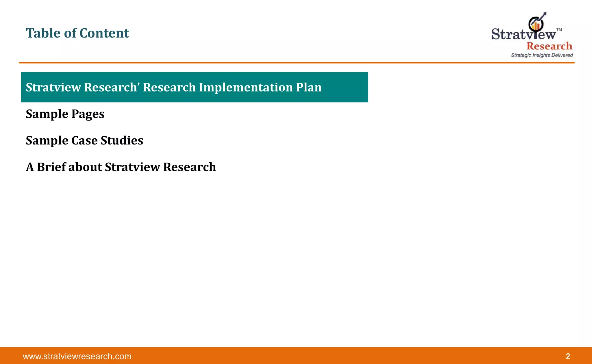This screenshot has width=592, height=364.
Task: Click the red Research word in logo
Action: (549, 46)
